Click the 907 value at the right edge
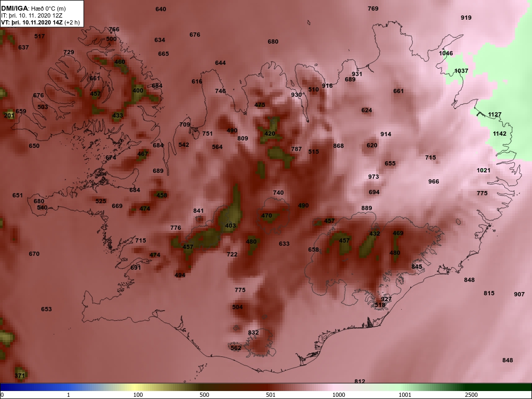532x399 pixels. pyautogui.click(x=519, y=295)
